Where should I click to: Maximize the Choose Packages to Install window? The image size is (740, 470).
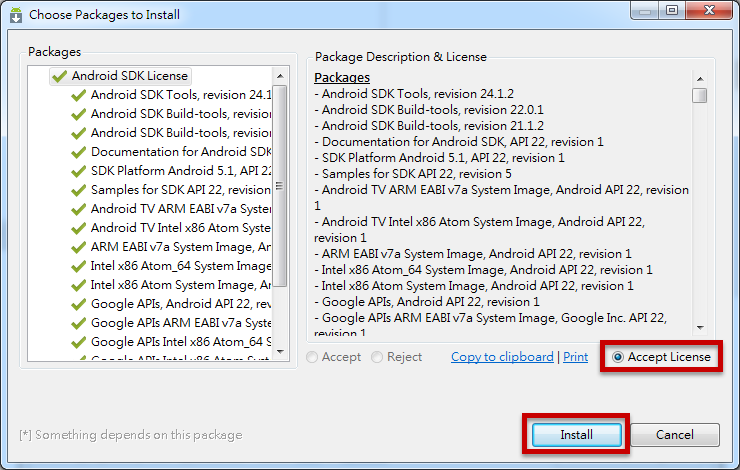point(672,10)
